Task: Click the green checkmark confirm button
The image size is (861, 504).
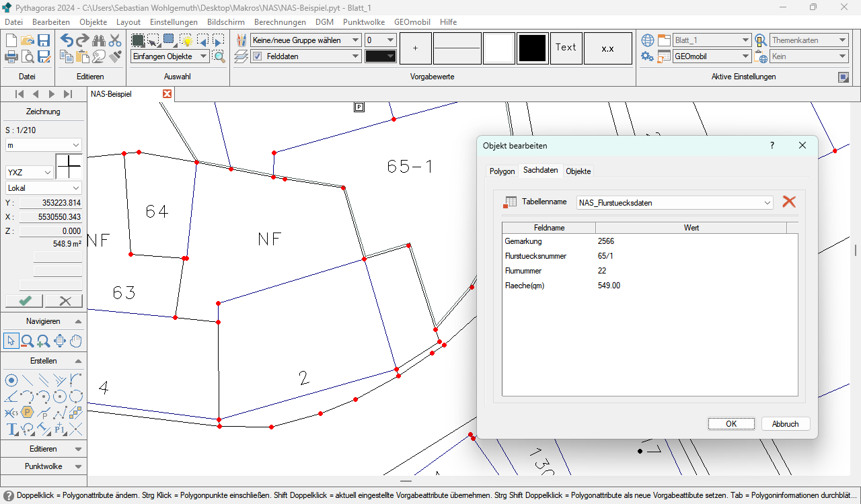Action: point(24,301)
